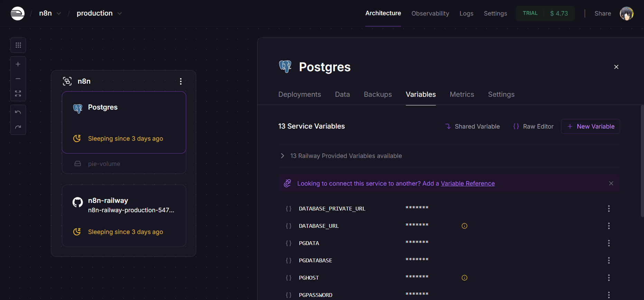The image size is (644, 300).
Task: Click Postgres sleeping moon status icon
Action: (x=77, y=138)
